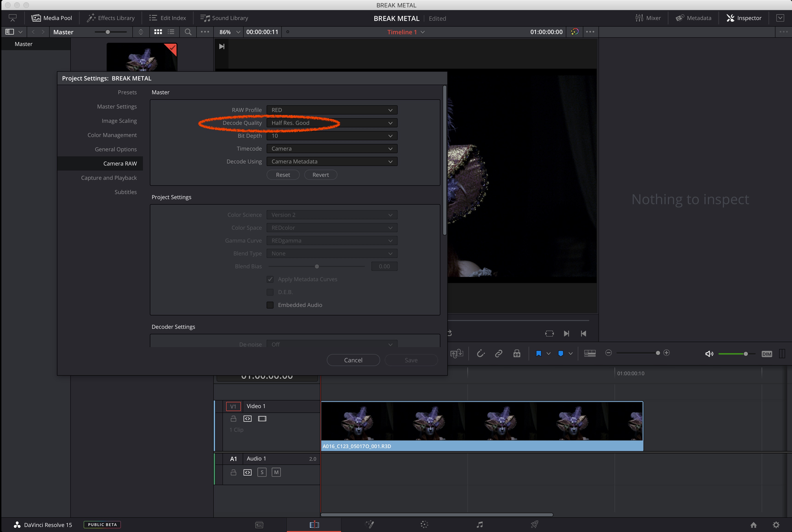The height and width of the screenshot is (532, 792).
Task: Select Color Management in sidebar
Action: 112,135
